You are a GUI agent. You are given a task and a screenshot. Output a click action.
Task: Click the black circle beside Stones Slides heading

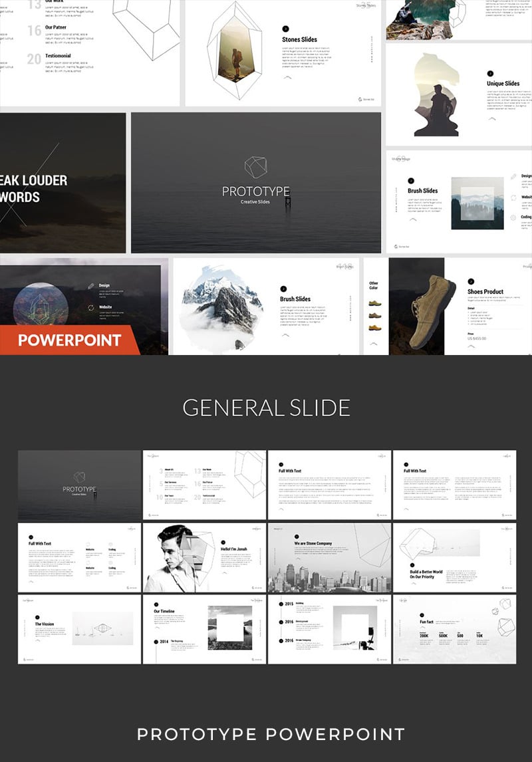(x=285, y=29)
